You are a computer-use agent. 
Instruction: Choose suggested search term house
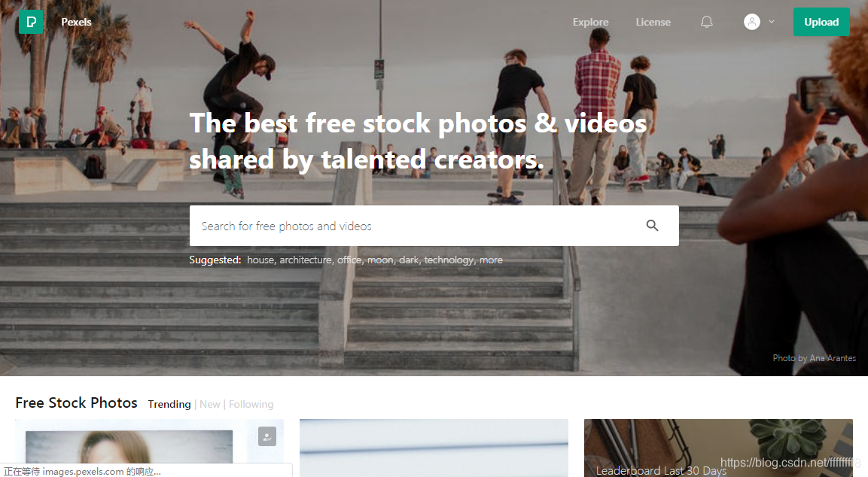pyautogui.click(x=260, y=260)
